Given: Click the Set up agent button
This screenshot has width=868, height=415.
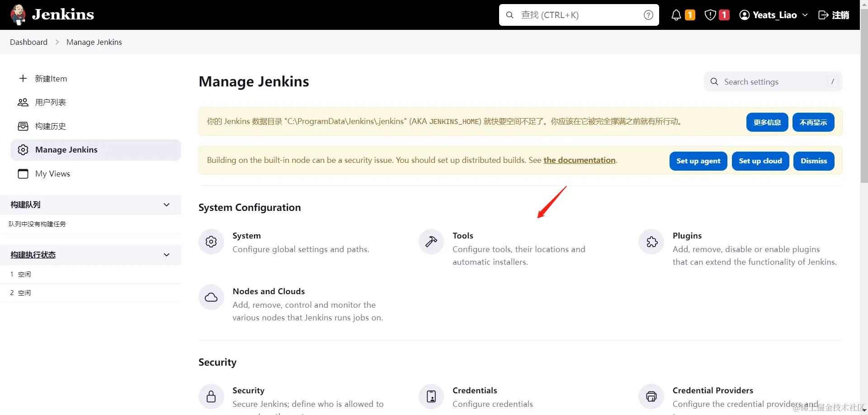Looking at the screenshot, I should click(x=698, y=161).
